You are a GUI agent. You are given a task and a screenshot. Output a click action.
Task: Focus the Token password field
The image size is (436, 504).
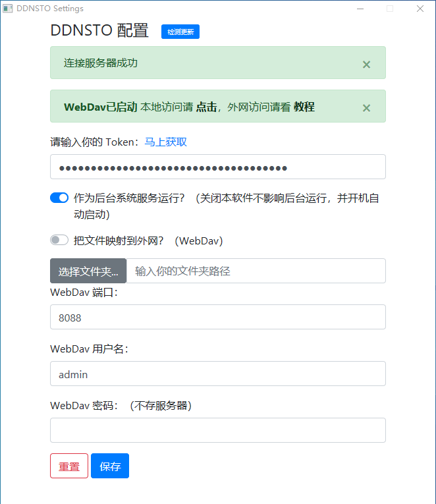(x=218, y=167)
